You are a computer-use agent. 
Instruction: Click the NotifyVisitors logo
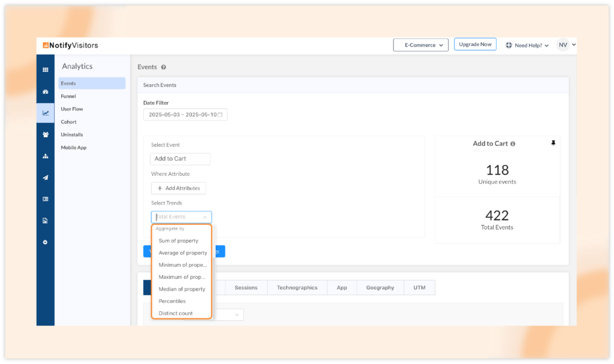coord(71,46)
